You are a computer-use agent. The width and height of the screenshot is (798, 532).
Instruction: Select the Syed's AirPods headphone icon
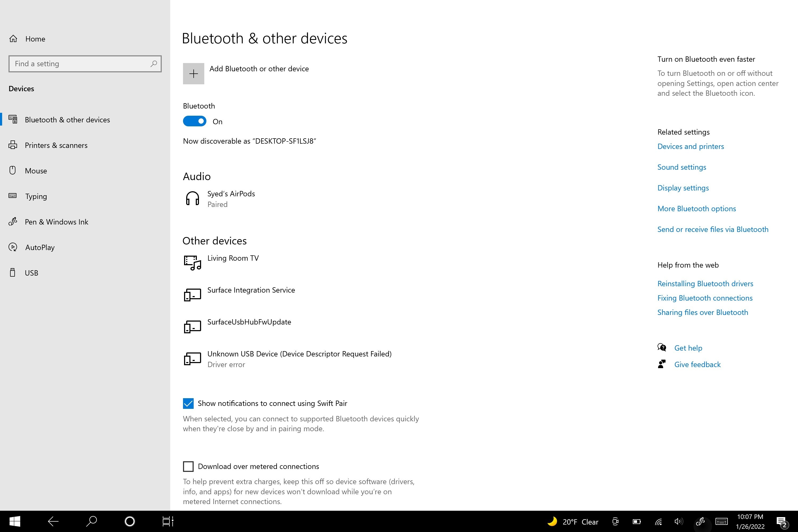[192, 198]
